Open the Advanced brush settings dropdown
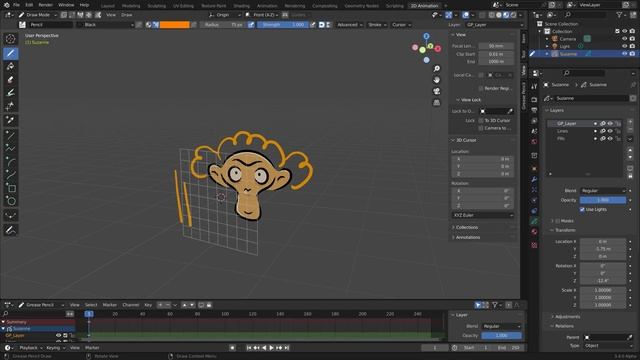Screen dimensions: 640x360 pos(350,24)
